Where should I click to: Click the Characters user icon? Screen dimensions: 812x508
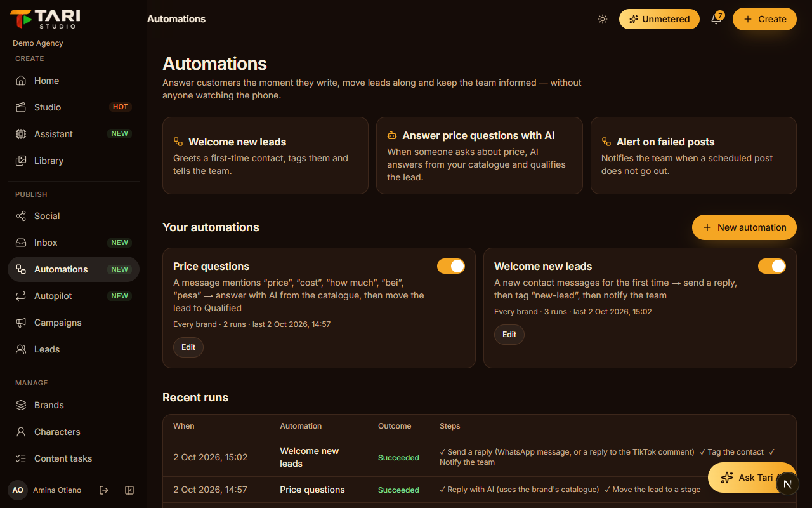coord(21,432)
